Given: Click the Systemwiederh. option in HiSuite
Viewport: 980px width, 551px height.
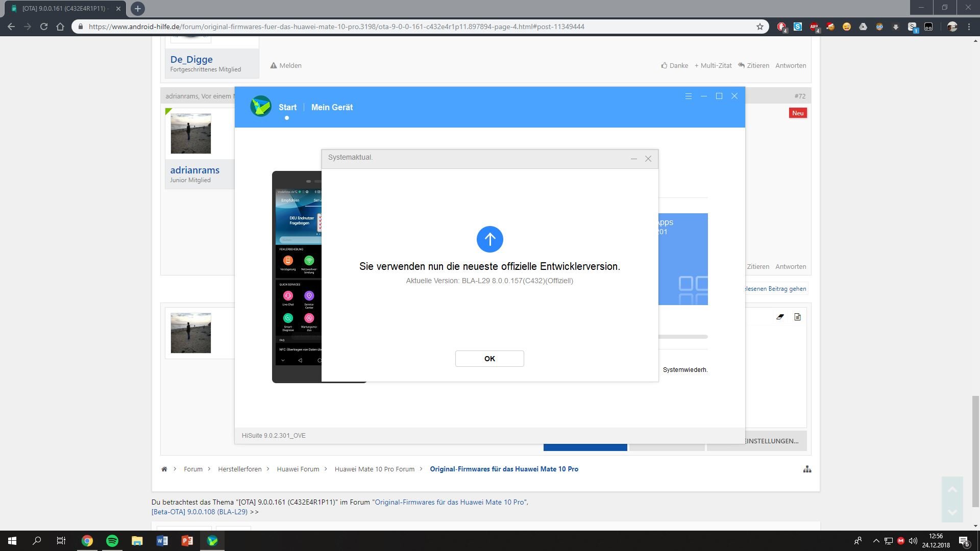Looking at the screenshot, I should pos(685,370).
